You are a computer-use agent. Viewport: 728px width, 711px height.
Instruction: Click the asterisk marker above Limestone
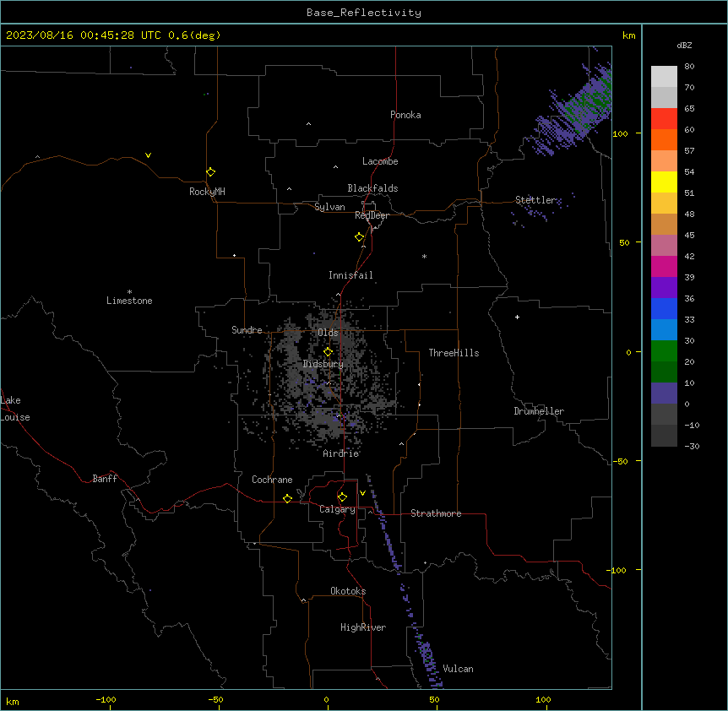(129, 292)
